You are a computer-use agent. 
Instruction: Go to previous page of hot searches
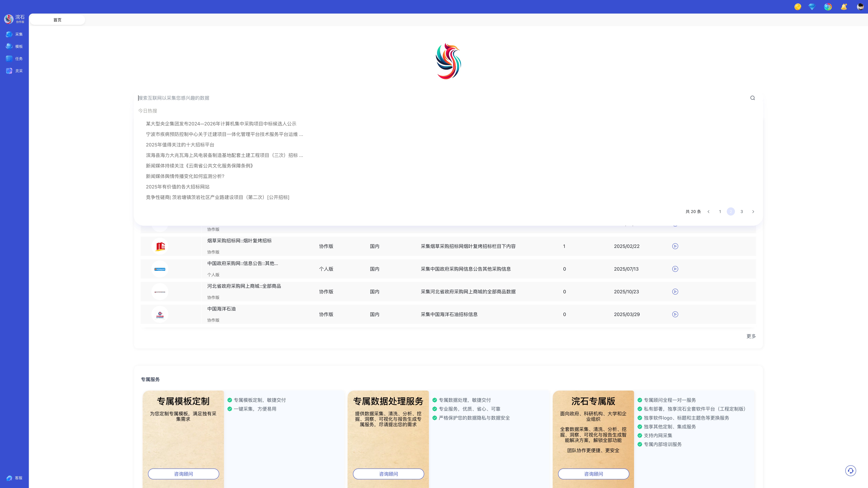pyautogui.click(x=708, y=211)
